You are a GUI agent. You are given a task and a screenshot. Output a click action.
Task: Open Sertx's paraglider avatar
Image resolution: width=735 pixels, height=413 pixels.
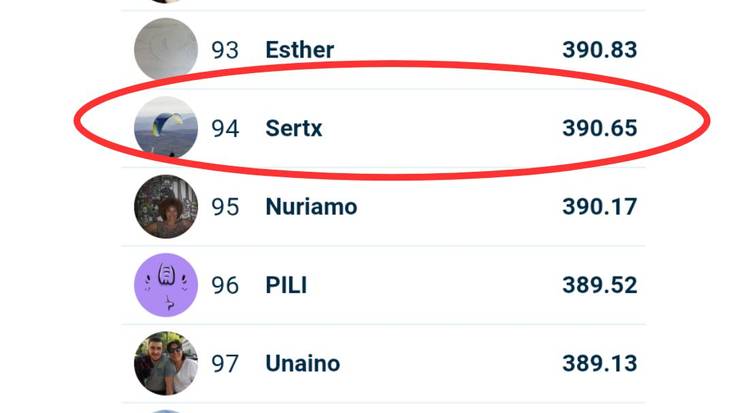[x=166, y=128]
